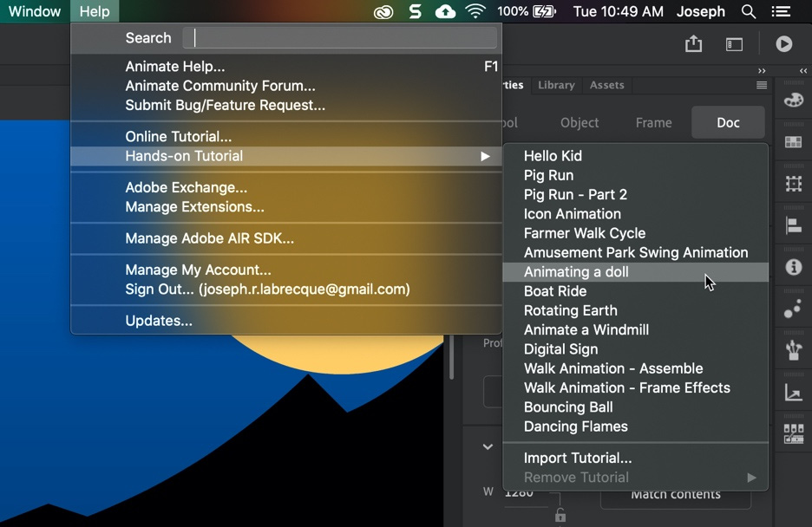The width and height of the screenshot is (812, 527).
Task: Open the Motion Presets three-dots dock icon
Action: click(x=794, y=309)
